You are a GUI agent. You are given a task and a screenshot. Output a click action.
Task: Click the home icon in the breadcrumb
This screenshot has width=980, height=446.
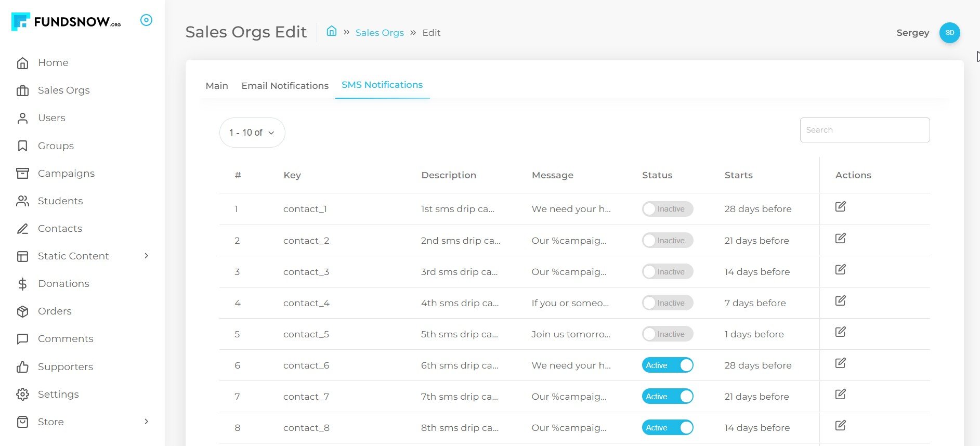click(331, 32)
